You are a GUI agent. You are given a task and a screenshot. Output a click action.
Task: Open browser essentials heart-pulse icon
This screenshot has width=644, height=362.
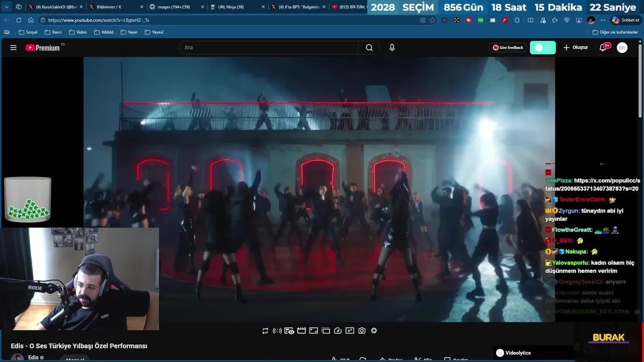[567, 20]
